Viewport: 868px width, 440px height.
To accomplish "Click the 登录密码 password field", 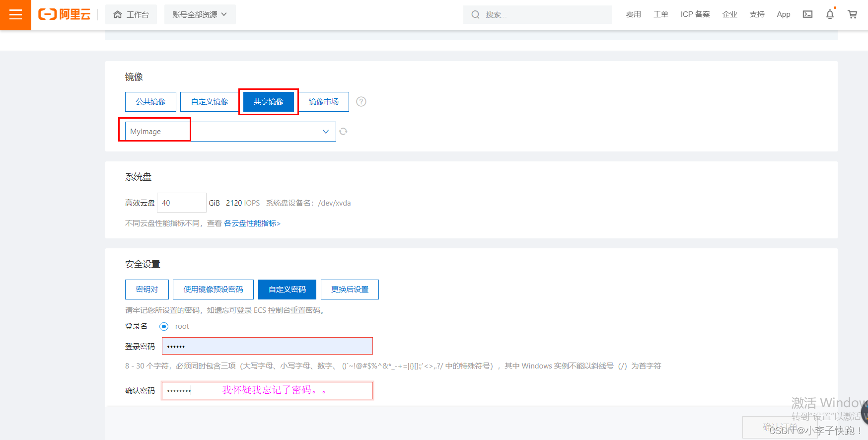I will (267, 346).
